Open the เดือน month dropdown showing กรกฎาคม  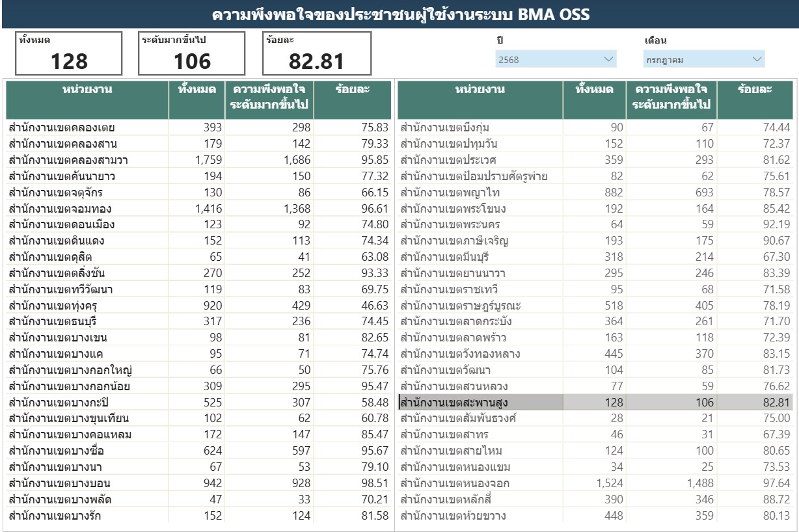(x=704, y=60)
